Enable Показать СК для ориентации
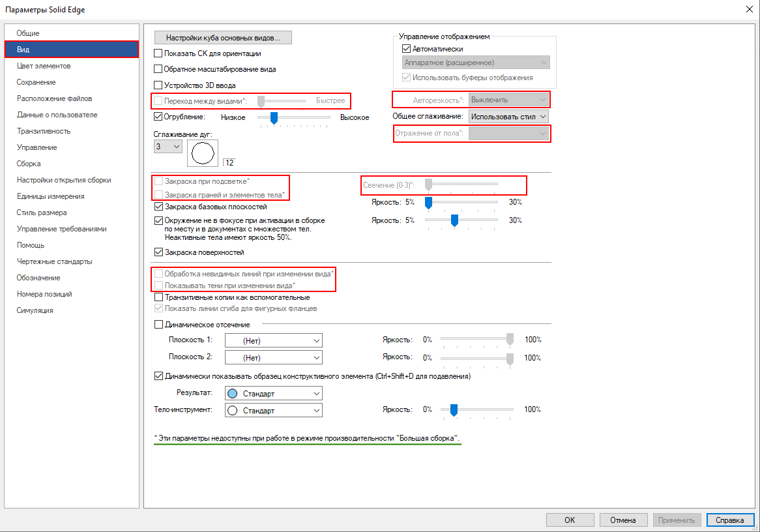This screenshot has height=532, width=760. click(158, 53)
